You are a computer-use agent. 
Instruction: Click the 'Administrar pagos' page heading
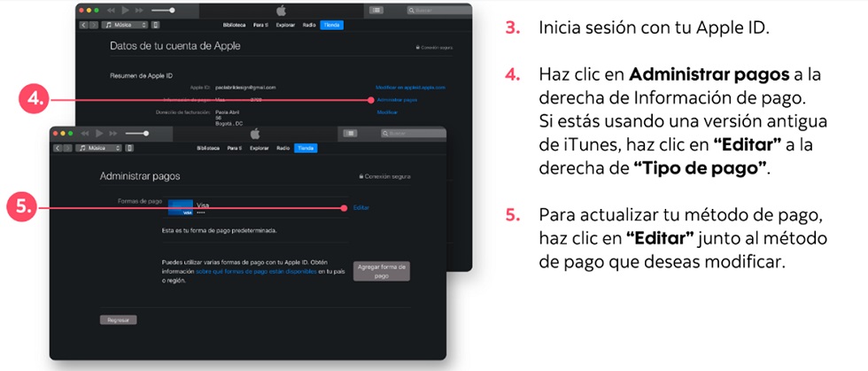click(140, 176)
